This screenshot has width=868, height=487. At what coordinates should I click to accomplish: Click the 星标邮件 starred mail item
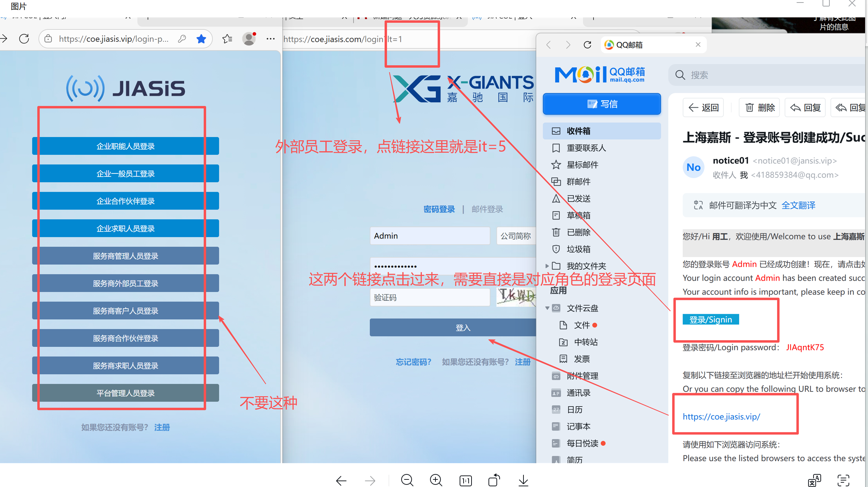click(x=582, y=165)
